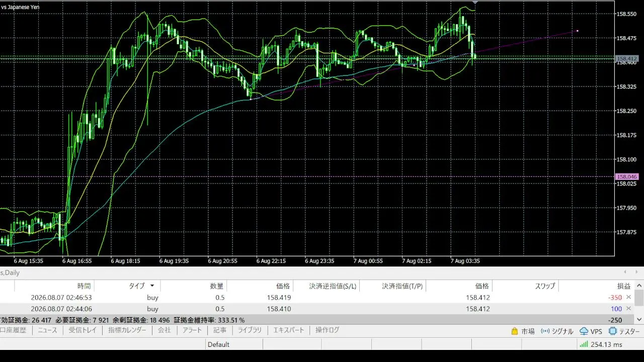Close the buy position with 100 profit
Viewport: 644px width, 362px height.
click(628, 309)
